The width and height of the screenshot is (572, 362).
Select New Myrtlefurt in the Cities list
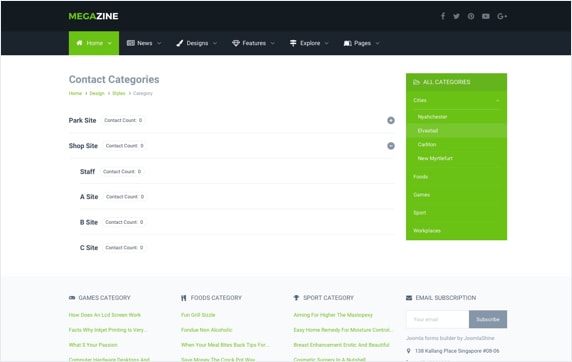pos(435,158)
